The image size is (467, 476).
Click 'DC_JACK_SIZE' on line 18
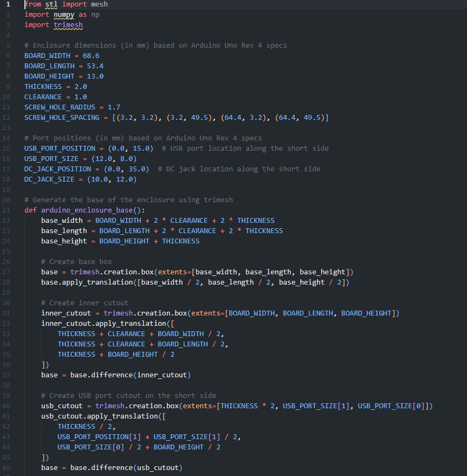point(49,179)
